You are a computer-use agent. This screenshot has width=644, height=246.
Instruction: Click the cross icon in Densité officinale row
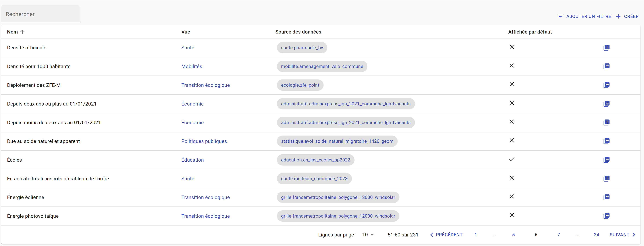(512, 47)
